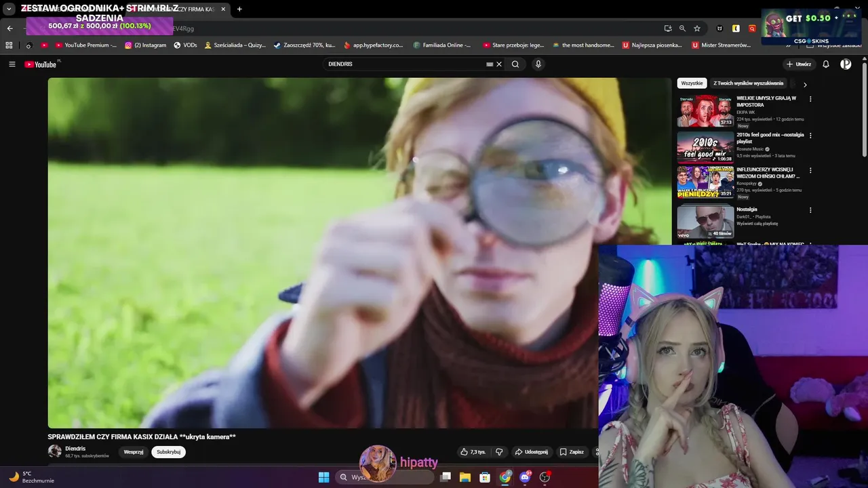Image resolution: width=868 pixels, height=488 pixels.
Task: Open the INFLEUNCERZY WCISNĘLI video thumbnail
Action: coord(705,182)
